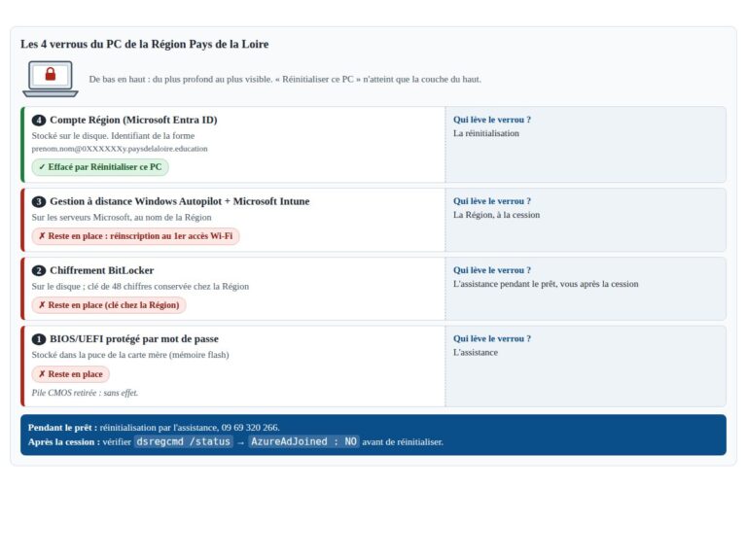
Task: Click 'Stocké sur le disque. Identifiant de la forme'
Action: 113,136
